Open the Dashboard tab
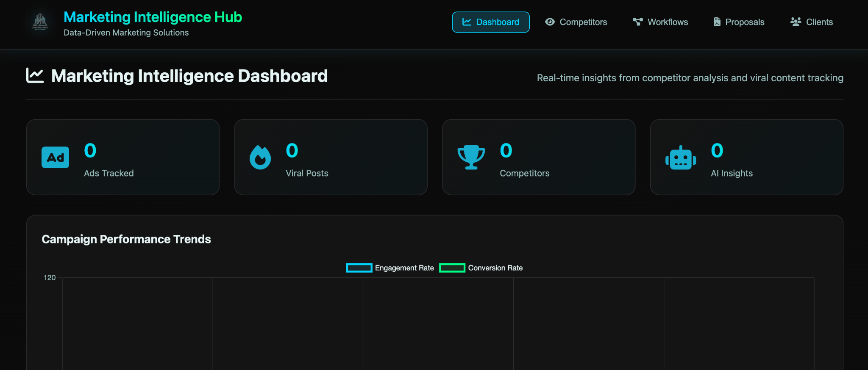 (x=490, y=22)
